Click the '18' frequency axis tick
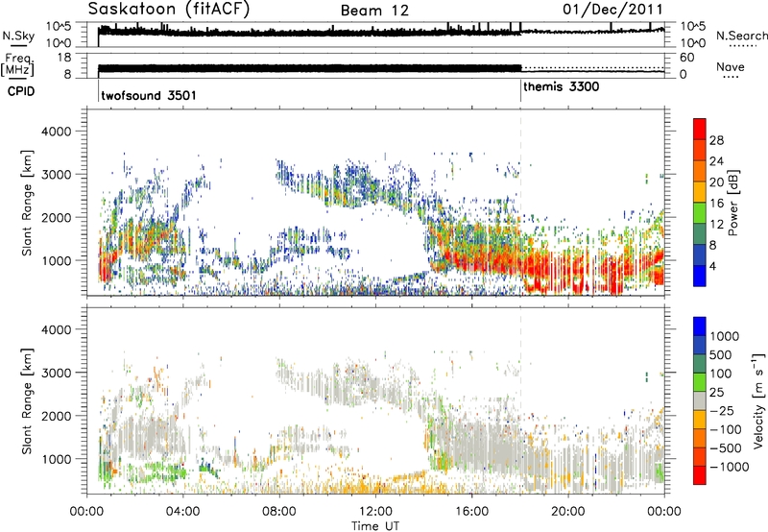The image size is (768, 532). [x=64, y=58]
